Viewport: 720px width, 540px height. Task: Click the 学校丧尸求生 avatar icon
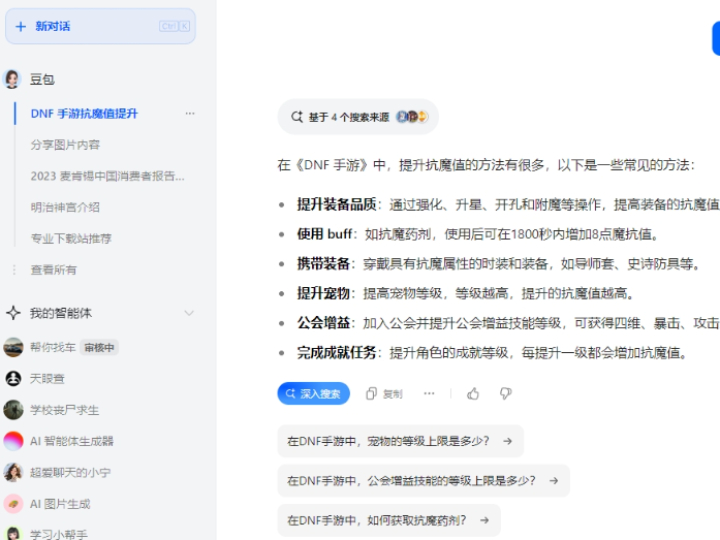(x=13, y=410)
